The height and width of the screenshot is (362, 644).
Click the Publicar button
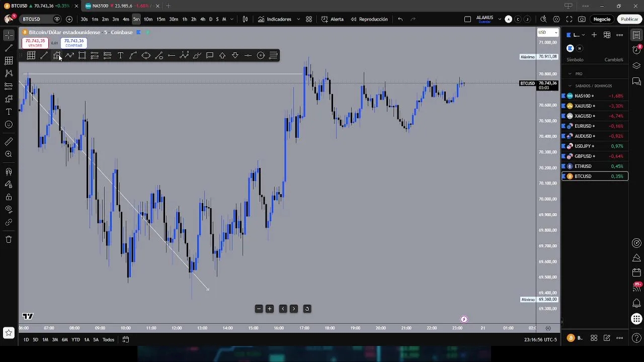629,19
